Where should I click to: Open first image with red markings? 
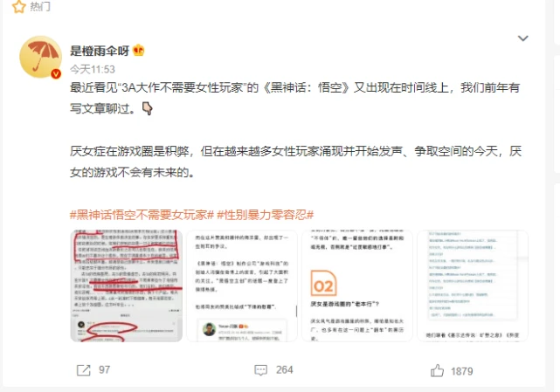tap(127, 286)
